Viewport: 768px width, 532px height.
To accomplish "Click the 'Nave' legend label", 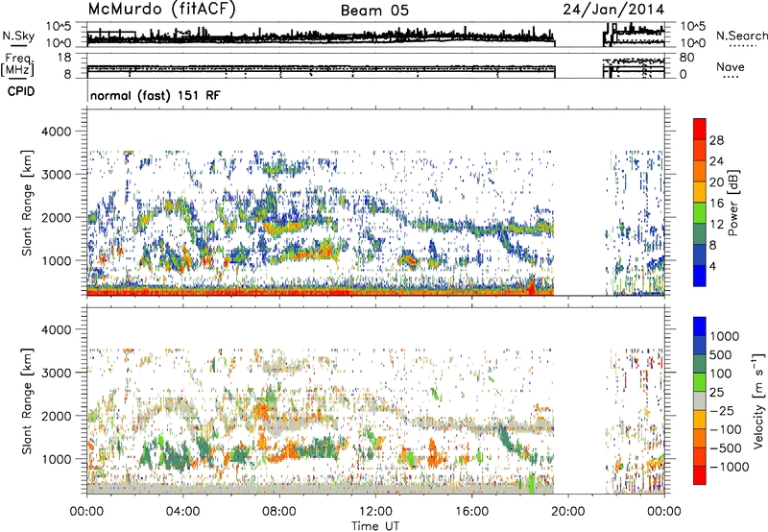I will pos(731,66).
